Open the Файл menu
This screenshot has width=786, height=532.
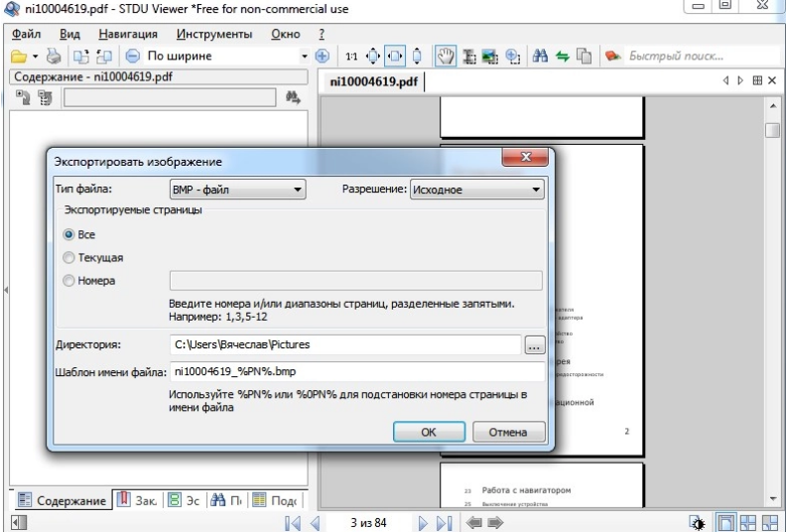click(x=26, y=34)
